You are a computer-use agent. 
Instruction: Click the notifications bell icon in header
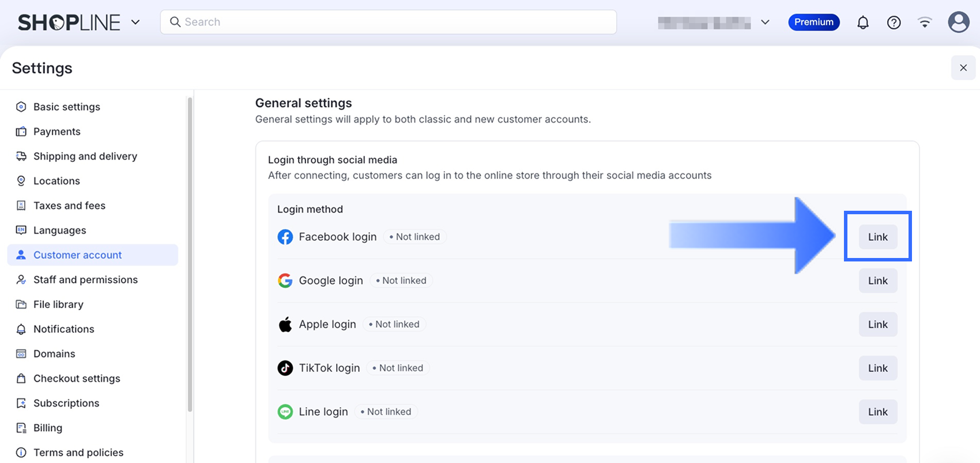(x=862, y=22)
